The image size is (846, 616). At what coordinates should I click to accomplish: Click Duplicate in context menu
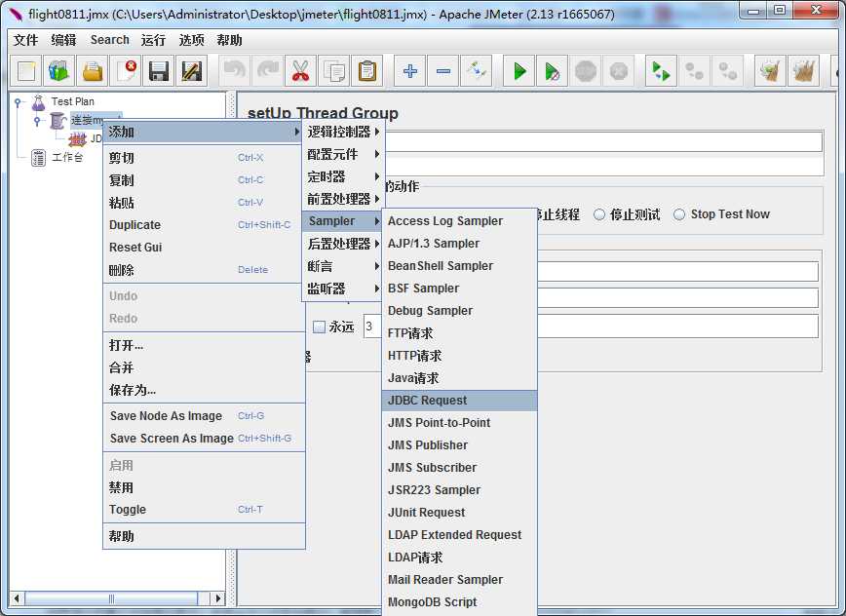coord(204,225)
